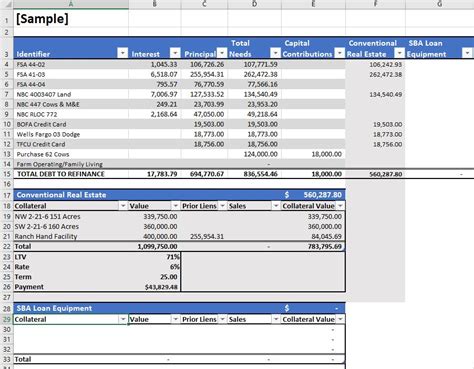Select the Total label in row 33
The width and height of the screenshot is (474, 369).
click(71, 359)
